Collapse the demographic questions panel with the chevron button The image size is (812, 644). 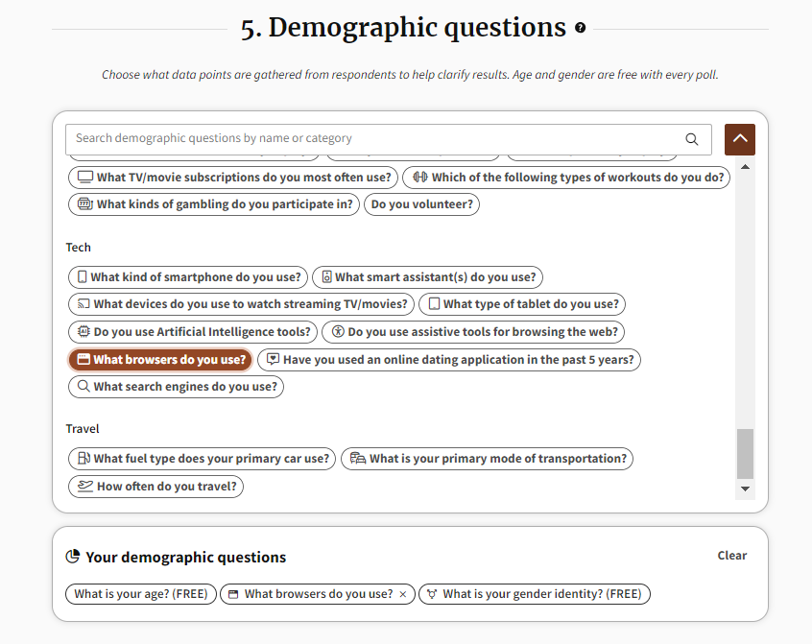739,139
